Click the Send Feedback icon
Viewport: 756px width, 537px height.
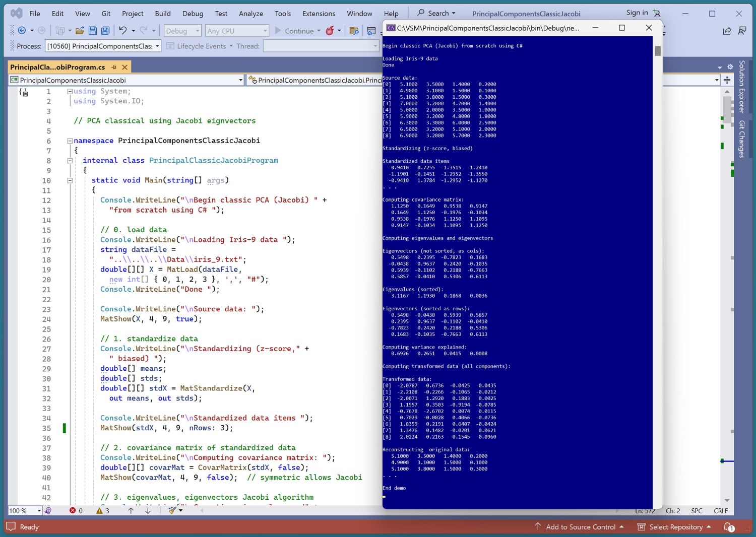[x=742, y=31]
